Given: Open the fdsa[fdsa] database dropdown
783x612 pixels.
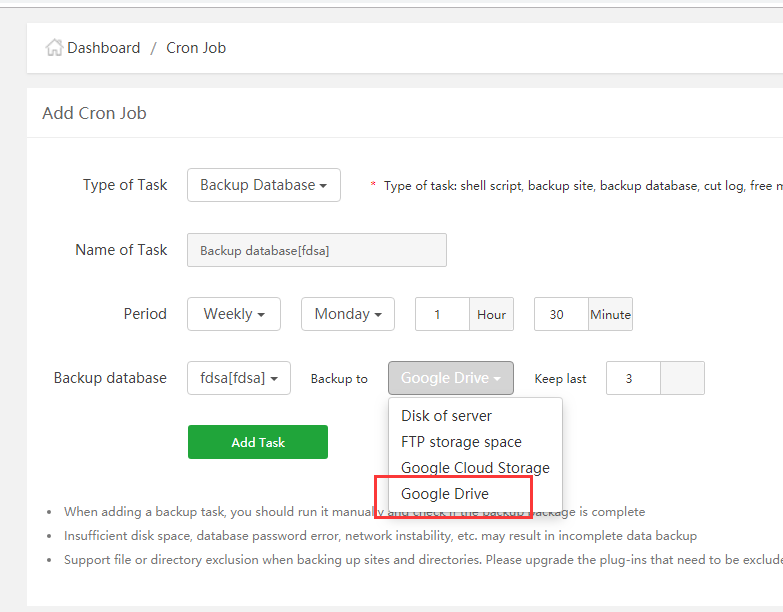Looking at the screenshot, I should (239, 378).
